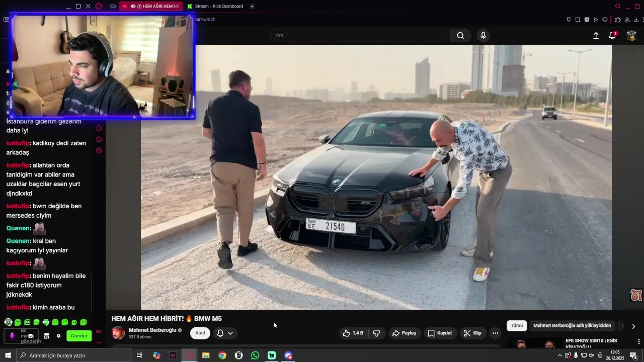The image size is (644, 362).
Task: Open the Kick chat shop icon
Action: (47, 336)
